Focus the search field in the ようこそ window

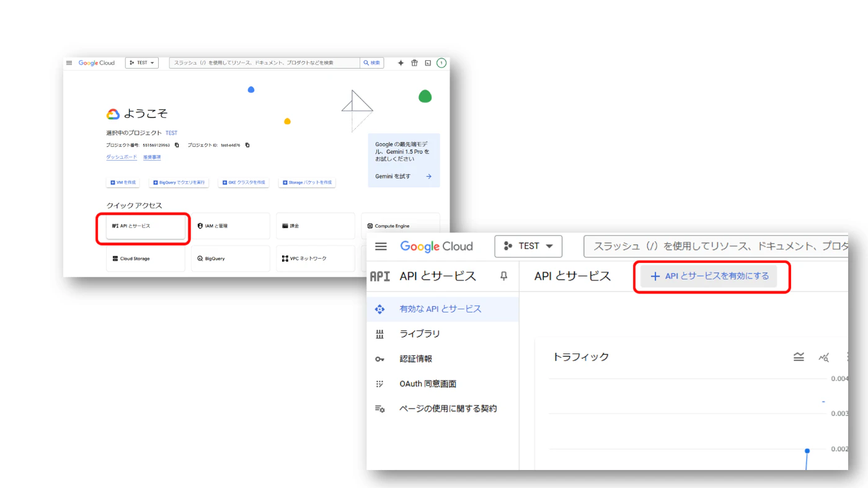point(265,63)
